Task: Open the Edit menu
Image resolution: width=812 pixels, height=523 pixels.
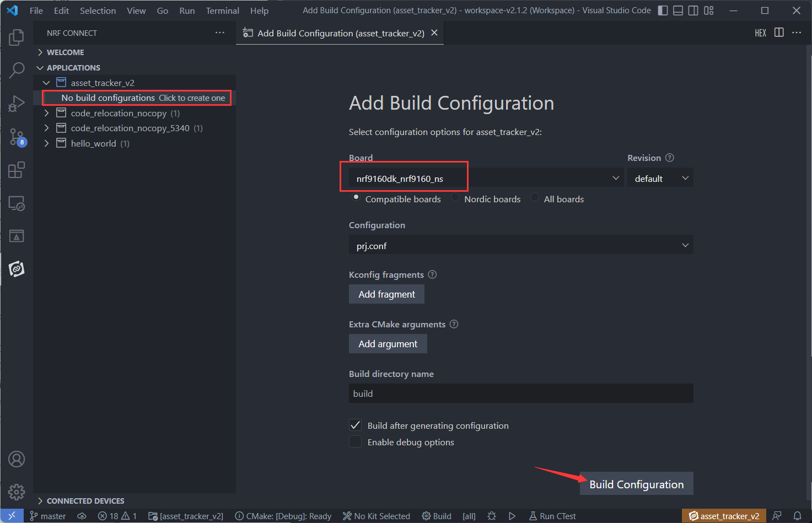Action: [x=61, y=10]
